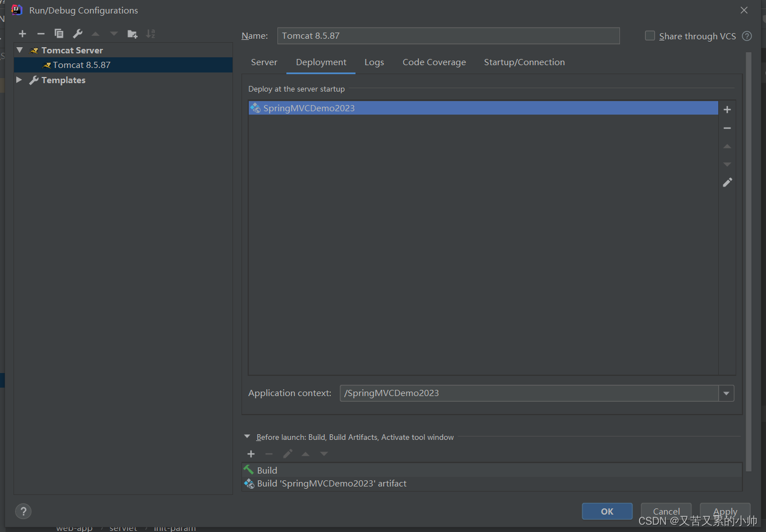This screenshot has width=766, height=532.
Task: Select Build 'SpringMVCDemo2023' artifact task
Action: tap(492, 484)
